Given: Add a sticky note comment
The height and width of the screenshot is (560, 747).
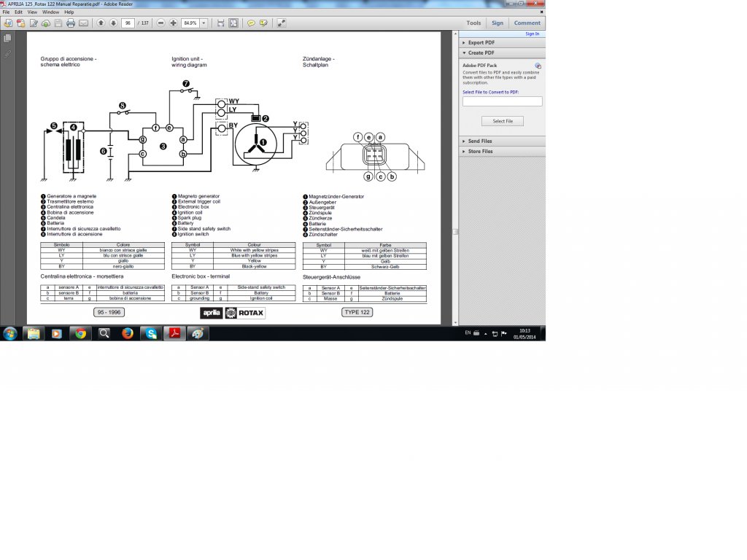Looking at the screenshot, I should [x=251, y=23].
